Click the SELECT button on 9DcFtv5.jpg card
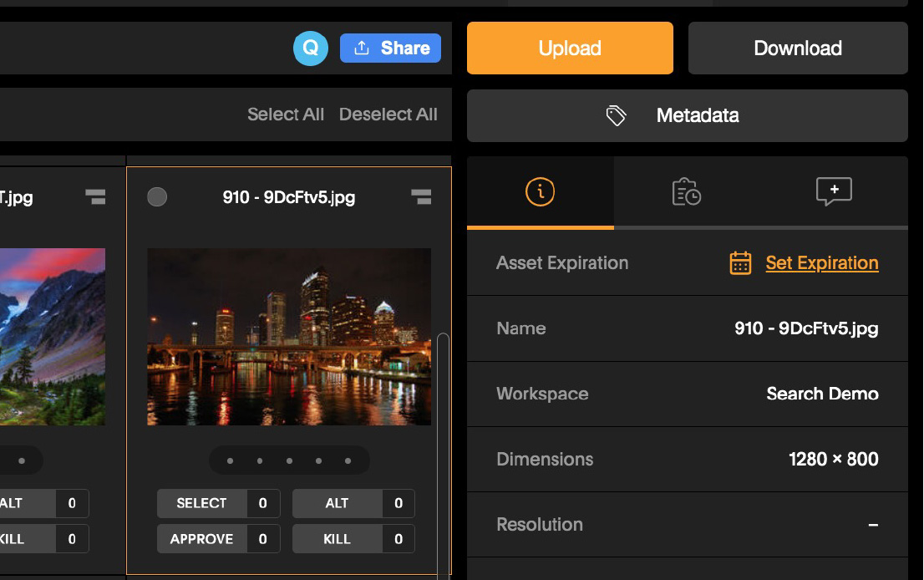The width and height of the screenshot is (924, 580). tap(201, 503)
